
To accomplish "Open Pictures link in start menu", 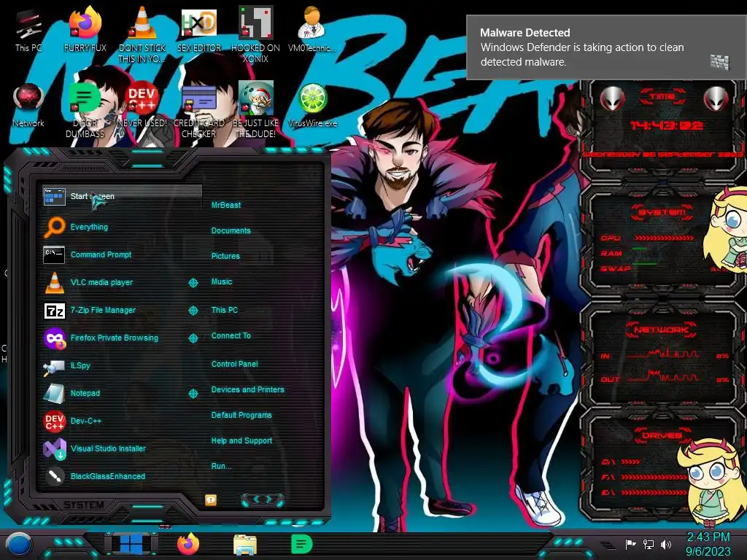I will click(x=225, y=256).
